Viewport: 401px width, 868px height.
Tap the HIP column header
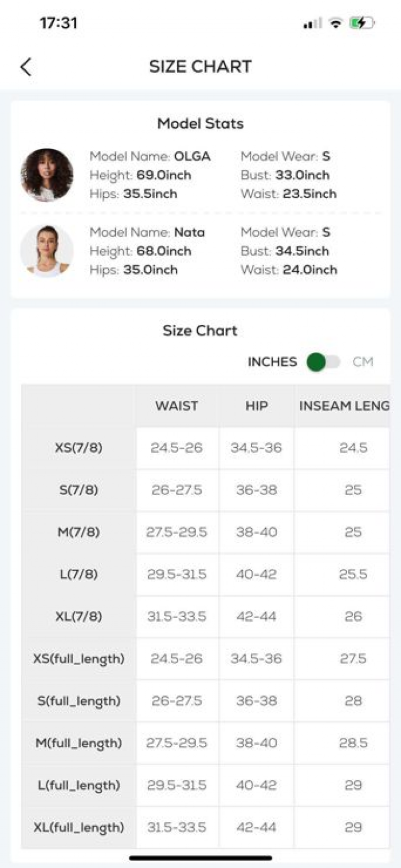[x=256, y=406]
